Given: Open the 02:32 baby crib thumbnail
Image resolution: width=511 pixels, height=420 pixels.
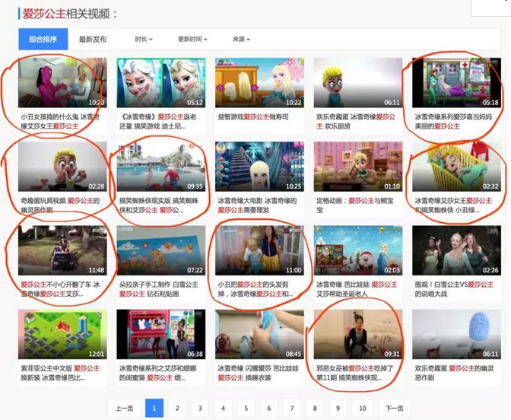Looking at the screenshot, I should coord(456,167).
